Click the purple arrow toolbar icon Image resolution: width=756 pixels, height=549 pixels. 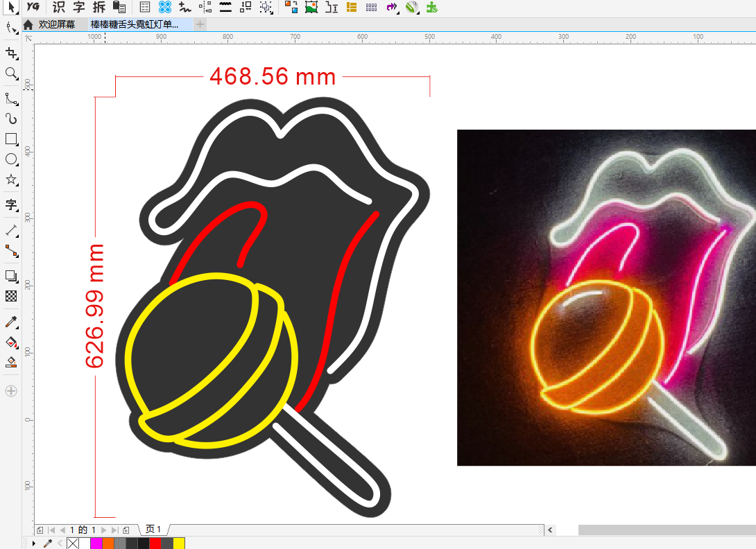coord(392,7)
